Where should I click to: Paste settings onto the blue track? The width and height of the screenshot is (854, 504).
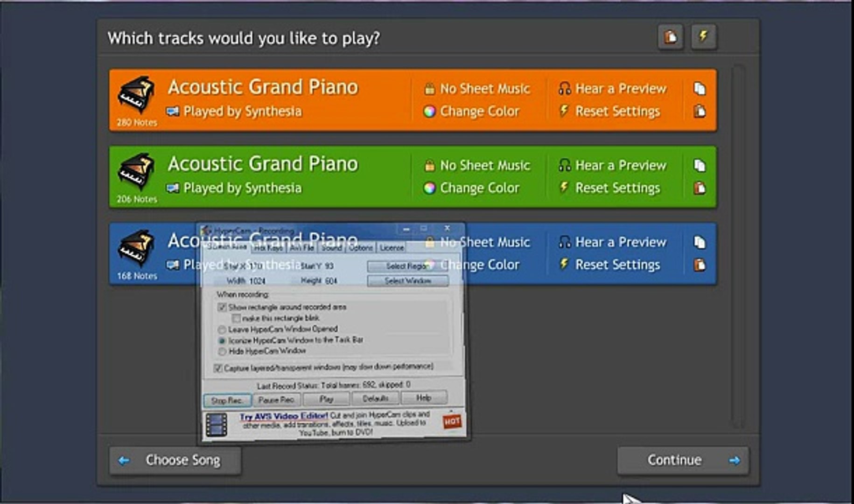tap(699, 265)
